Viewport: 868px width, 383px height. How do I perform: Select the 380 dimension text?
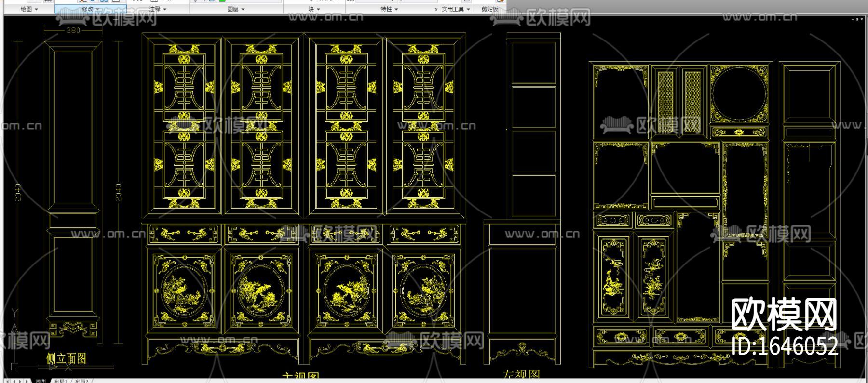(73, 30)
